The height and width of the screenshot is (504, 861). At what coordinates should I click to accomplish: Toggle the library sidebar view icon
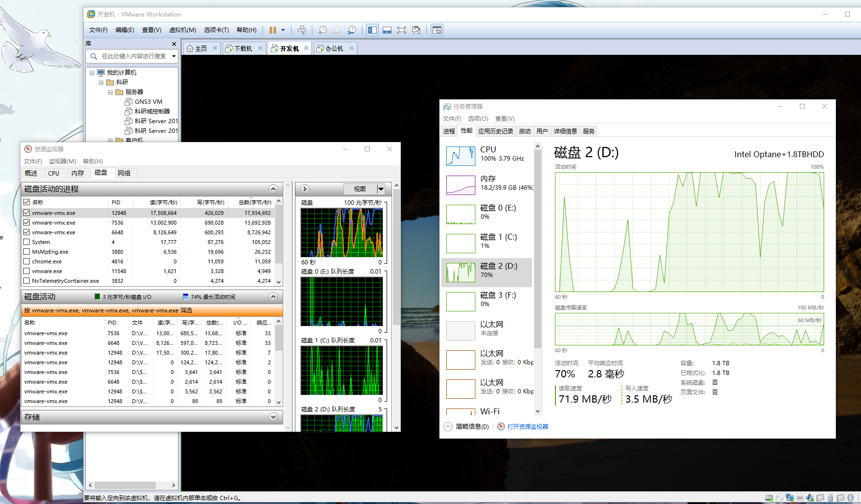tap(372, 30)
